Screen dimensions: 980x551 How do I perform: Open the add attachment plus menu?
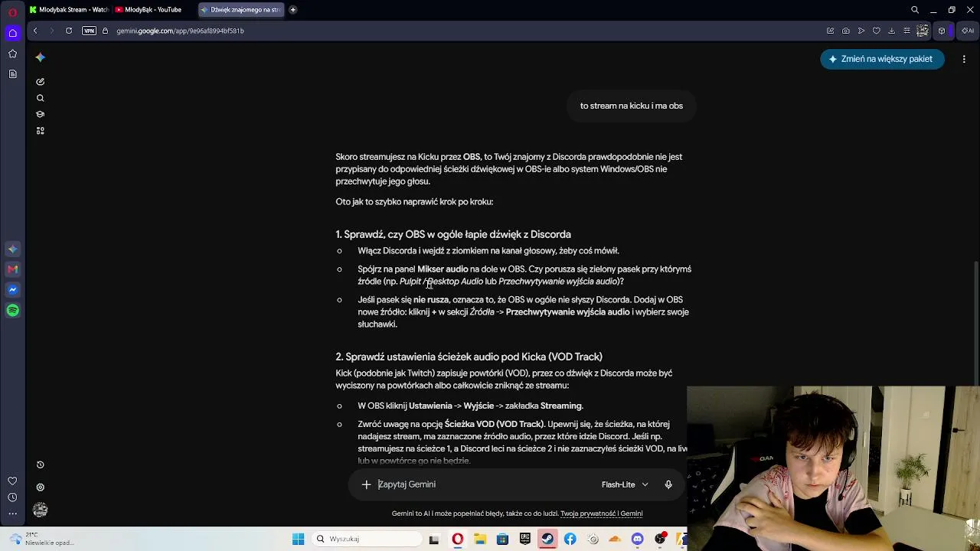click(366, 484)
